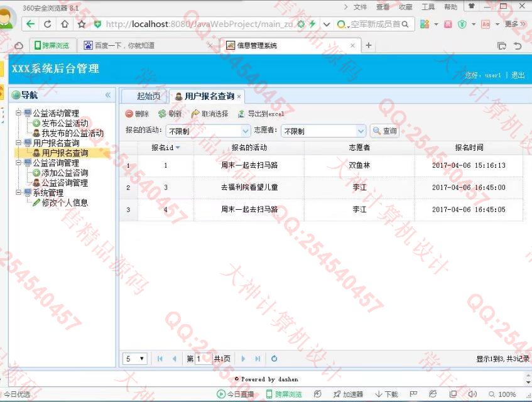Viewport: 532px width, 402px height.
Task: Open 文件 menu
Action: pos(361,7)
